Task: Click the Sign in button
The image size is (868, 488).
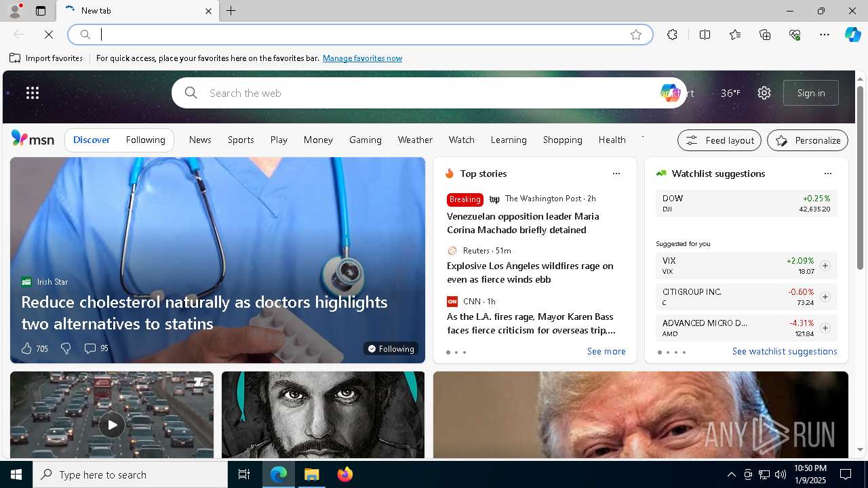Action: click(x=811, y=93)
